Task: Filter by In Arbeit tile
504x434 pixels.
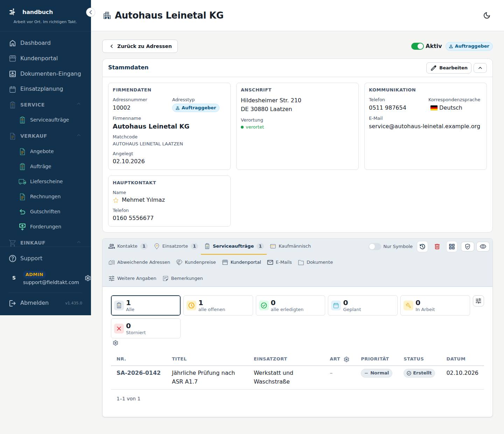Action: click(x=435, y=305)
